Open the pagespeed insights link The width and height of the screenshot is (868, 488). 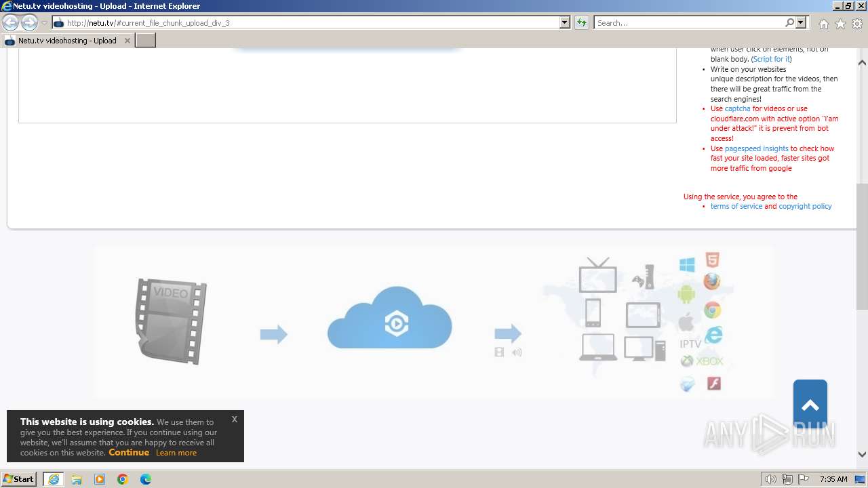click(x=756, y=148)
